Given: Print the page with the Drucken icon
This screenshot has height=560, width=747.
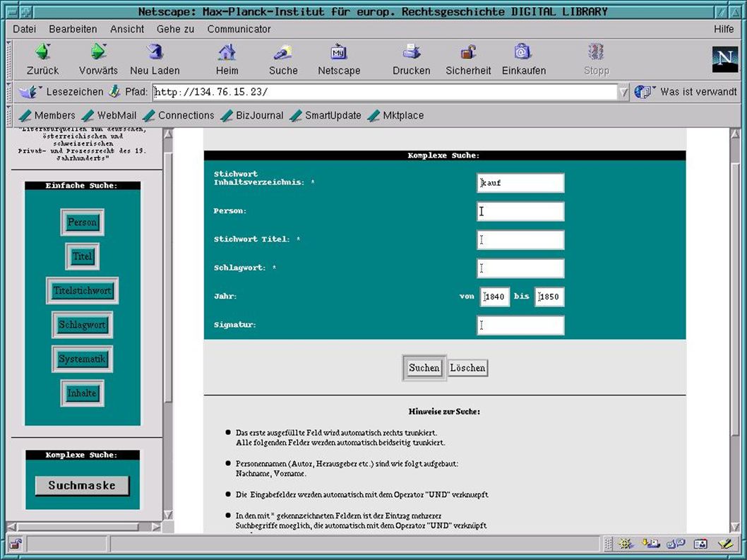Looking at the screenshot, I should pyautogui.click(x=411, y=52).
